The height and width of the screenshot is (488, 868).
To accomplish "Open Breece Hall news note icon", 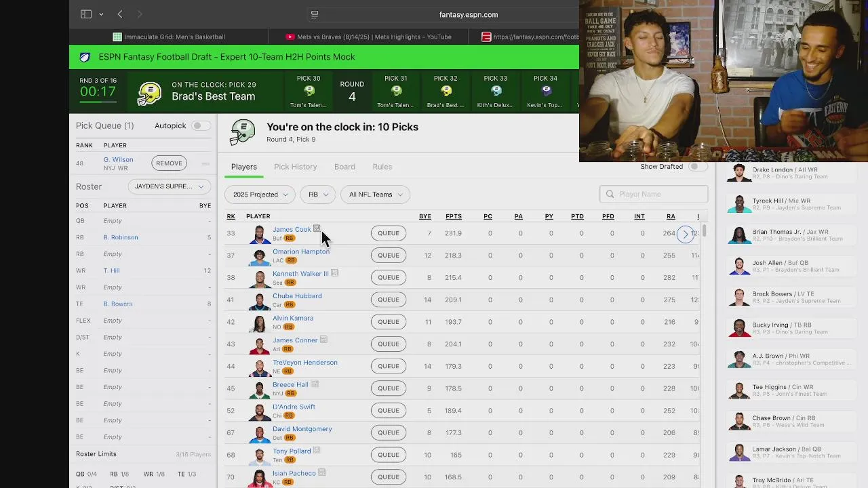I will [315, 384].
